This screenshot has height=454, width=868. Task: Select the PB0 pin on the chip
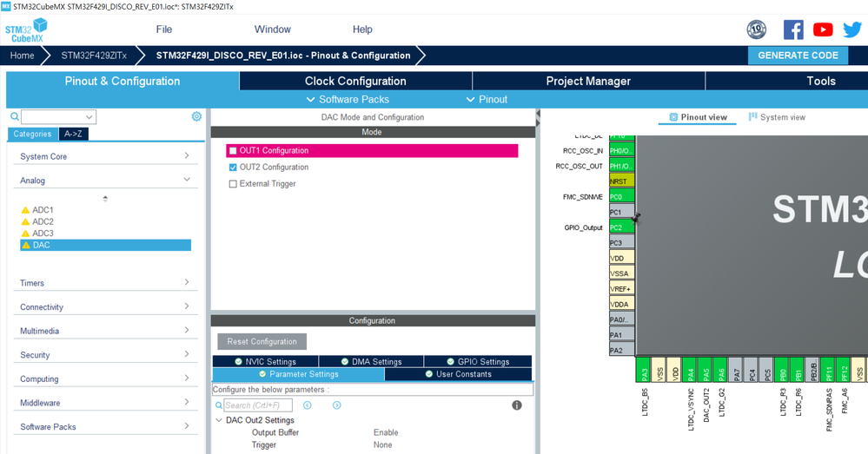pyautogui.click(x=782, y=370)
